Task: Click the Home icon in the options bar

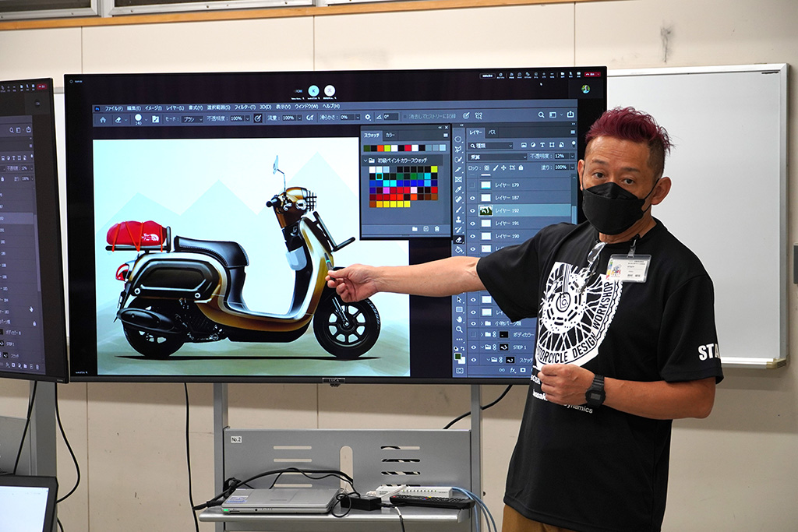Action: tap(103, 120)
